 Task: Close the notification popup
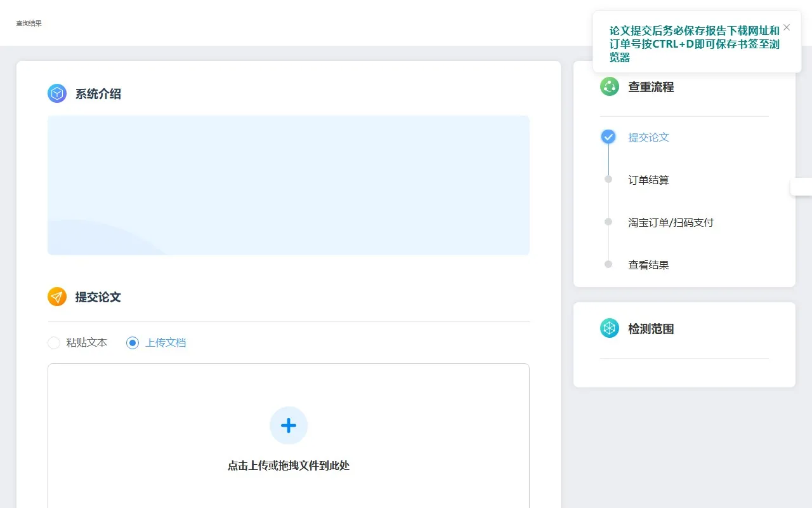click(x=787, y=27)
